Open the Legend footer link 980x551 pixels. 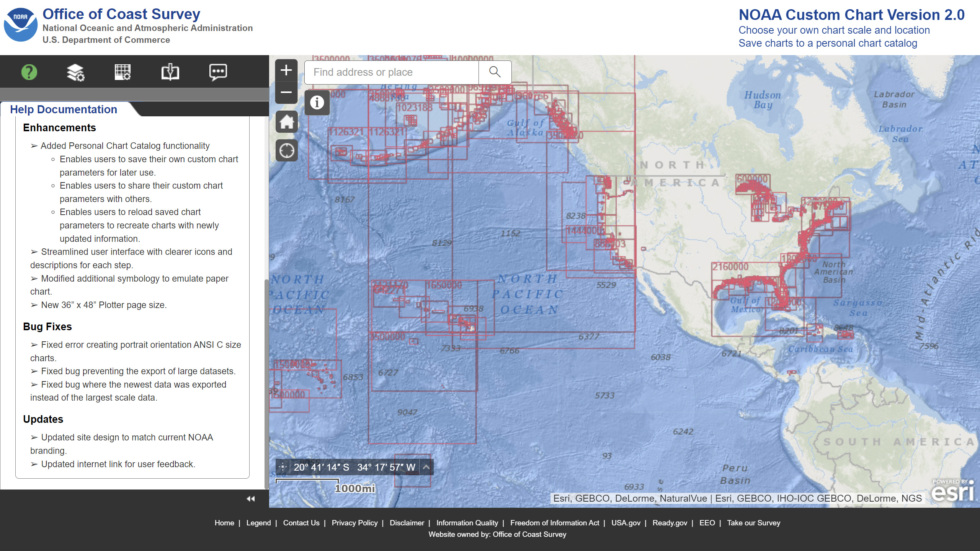coord(258,523)
